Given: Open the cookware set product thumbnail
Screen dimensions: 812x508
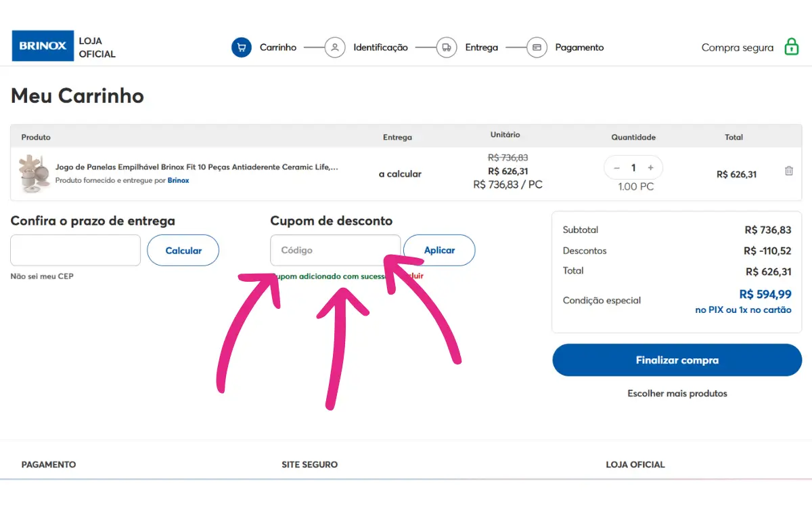Looking at the screenshot, I should click(34, 173).
